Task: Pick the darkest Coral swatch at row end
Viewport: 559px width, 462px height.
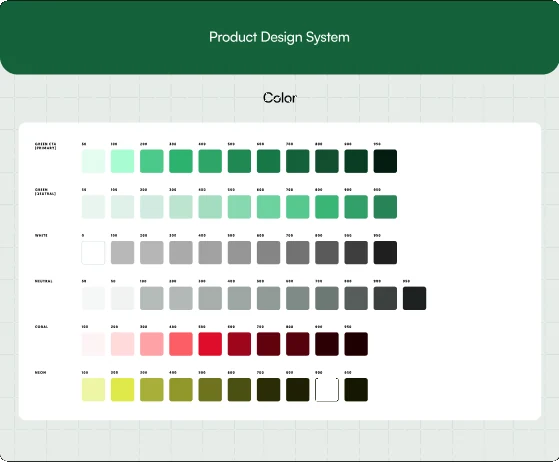Action: (x=356, y=344)
